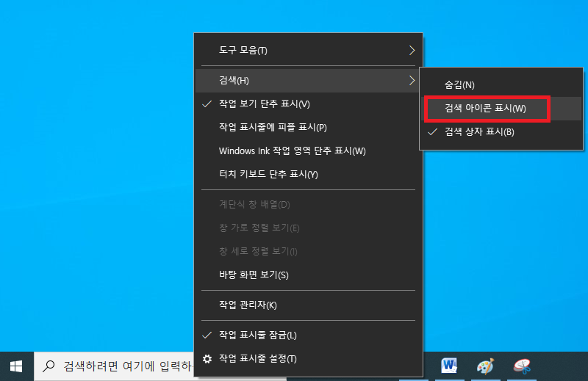Toggle 작업 표시줄 잠금(L)
Screen dimensions: 588x381
308,335
